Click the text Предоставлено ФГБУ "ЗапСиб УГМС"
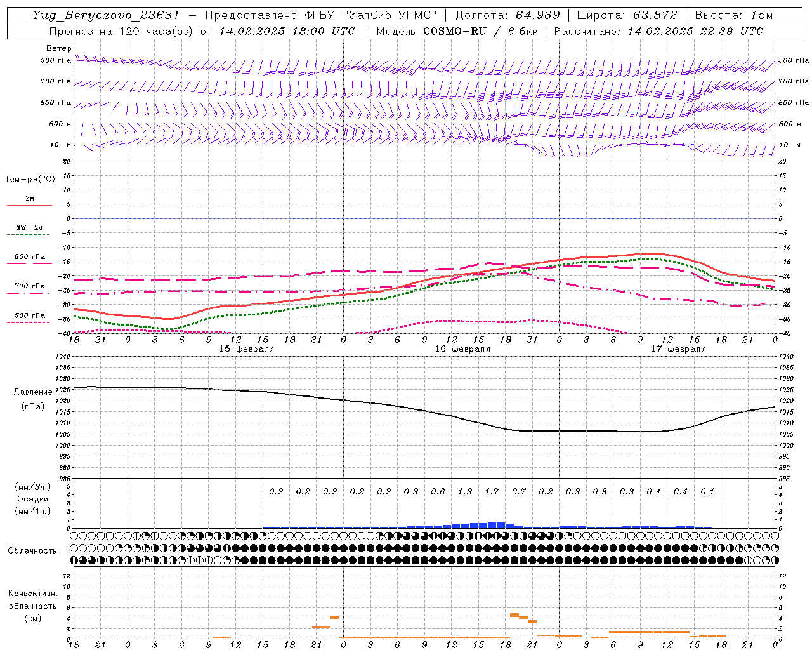The width and height of the screenshot is (812, 650). [322, 15]
